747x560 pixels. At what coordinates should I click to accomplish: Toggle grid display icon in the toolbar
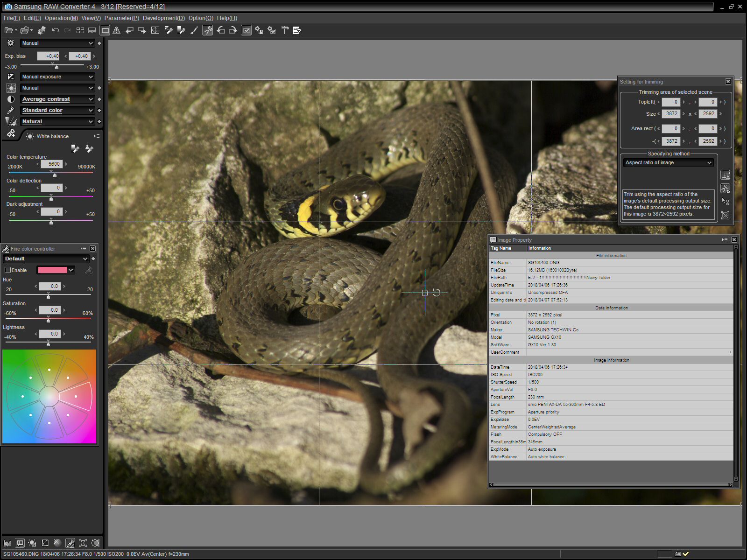point(155,30)
